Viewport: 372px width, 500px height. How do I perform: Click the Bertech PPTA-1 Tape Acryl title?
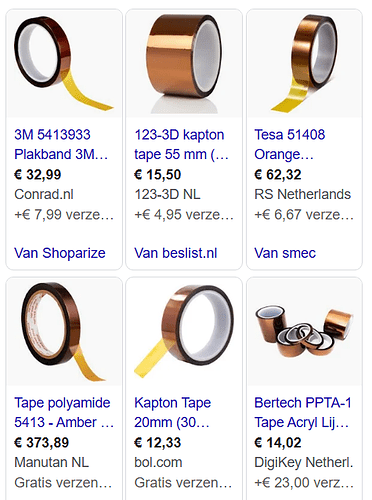(303, 412)
